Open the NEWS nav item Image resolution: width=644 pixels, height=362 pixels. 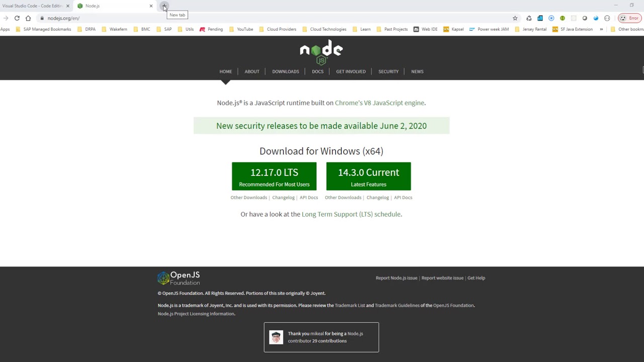click(x=417, y=71)
